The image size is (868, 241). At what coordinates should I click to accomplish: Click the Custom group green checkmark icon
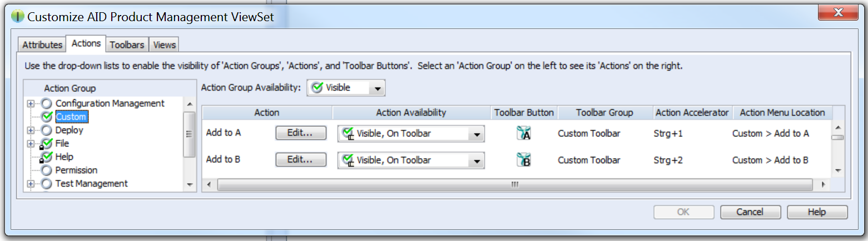[x=47, y=117]
